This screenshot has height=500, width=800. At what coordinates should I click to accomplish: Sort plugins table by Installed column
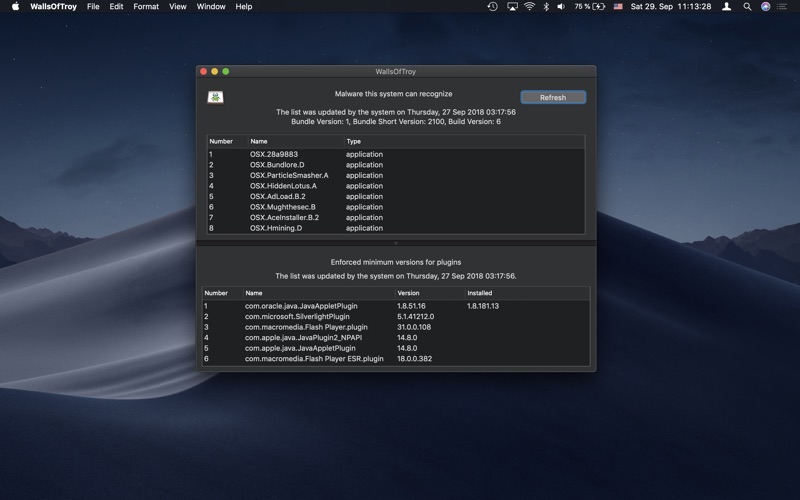click(x=527, y=293)
